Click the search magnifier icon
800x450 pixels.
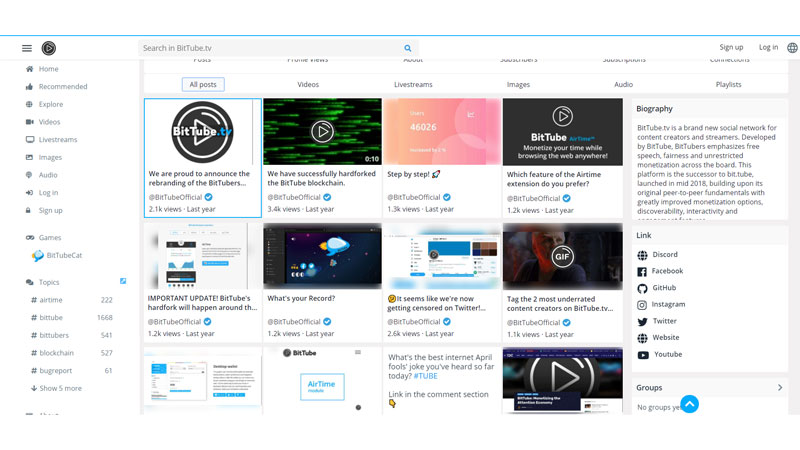click(x=408, y=48)
